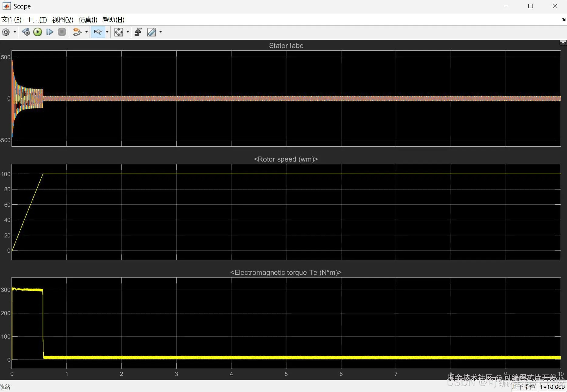Viewport: 567px width, 392px height.
Task: Open the zoom tool options dropdown
Action: [x=107, y=32]
